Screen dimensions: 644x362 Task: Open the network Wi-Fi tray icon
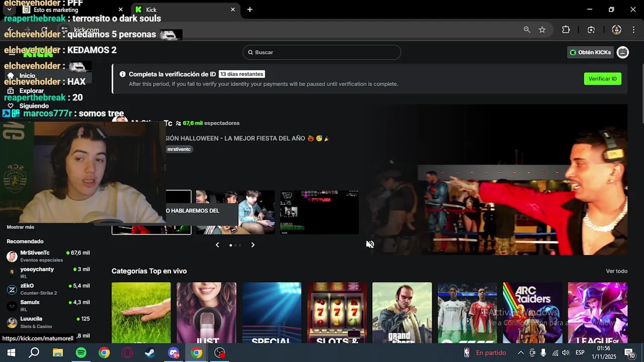point(555,353)
